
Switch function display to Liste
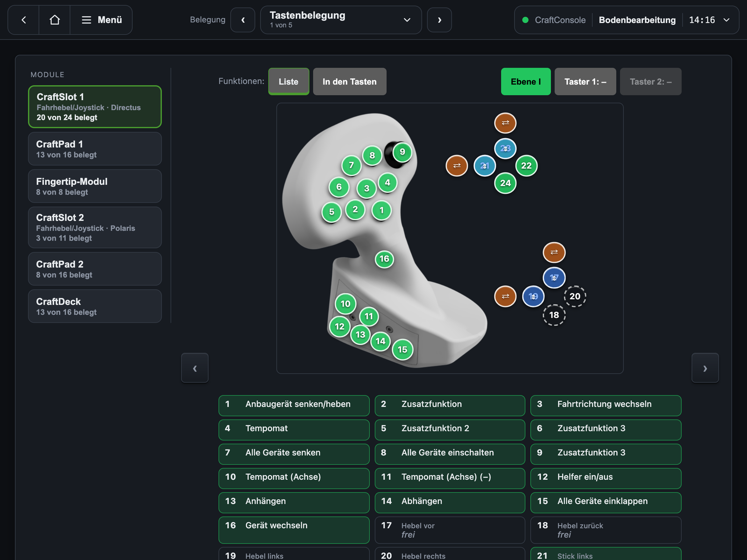[x=289, y=82]
